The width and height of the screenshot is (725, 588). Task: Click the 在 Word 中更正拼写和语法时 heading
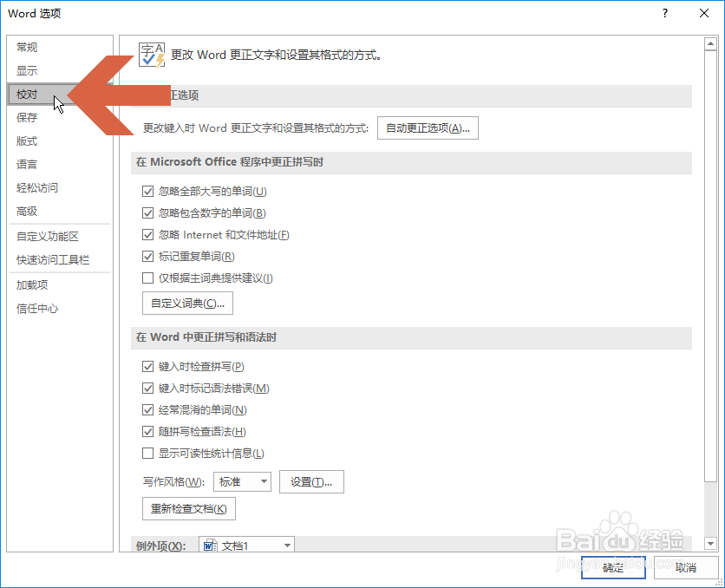click(206, 337)
